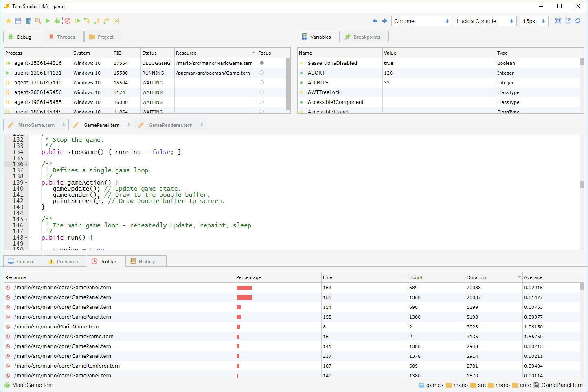Collapse code fold at line 139
The width and height of the screenshot is (588, 392).
click(26, 183)
